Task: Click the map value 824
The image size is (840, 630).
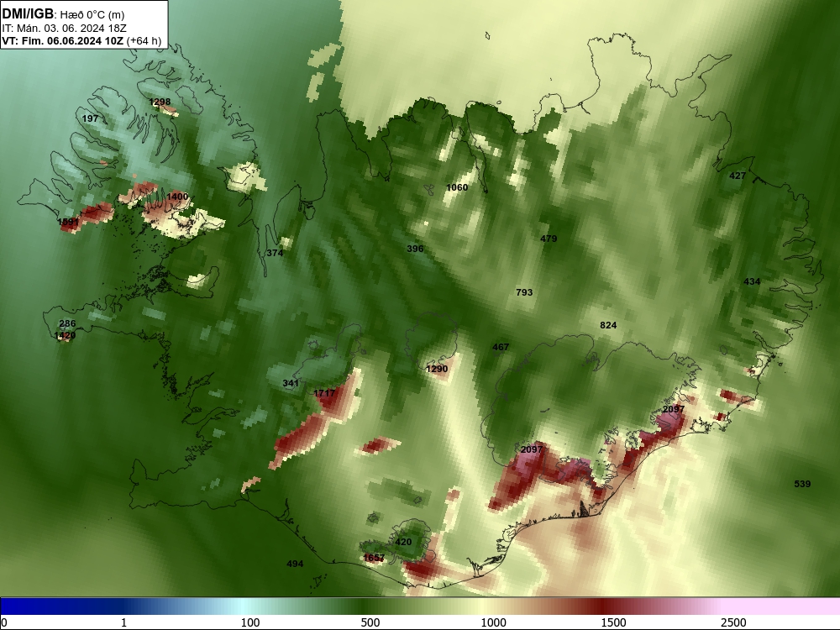Action: [x=608, y=325]
